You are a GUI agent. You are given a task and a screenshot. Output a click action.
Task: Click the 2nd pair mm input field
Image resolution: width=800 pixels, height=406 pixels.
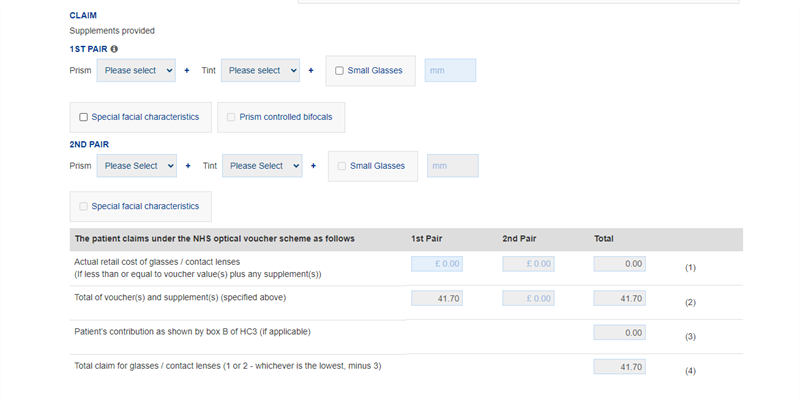(x=452, y=166)
